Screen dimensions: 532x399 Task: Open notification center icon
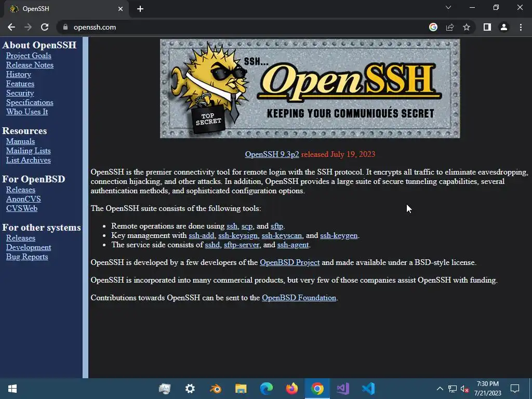coord(515,389)
